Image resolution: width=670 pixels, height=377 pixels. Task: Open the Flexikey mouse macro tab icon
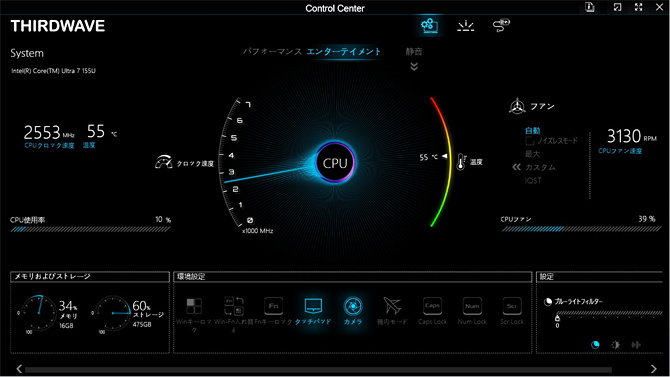coord(501,25)
